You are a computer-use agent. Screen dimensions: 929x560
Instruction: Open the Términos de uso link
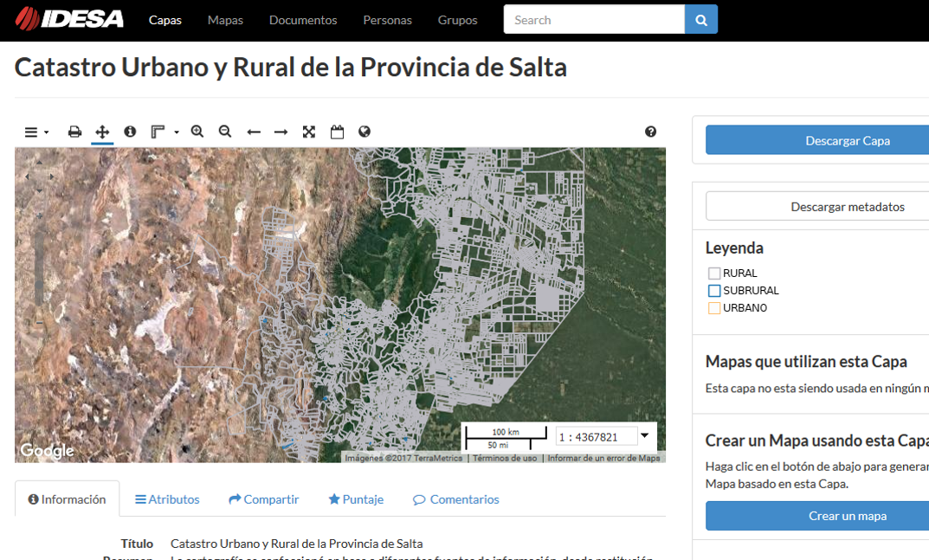(x=505, y=458)
